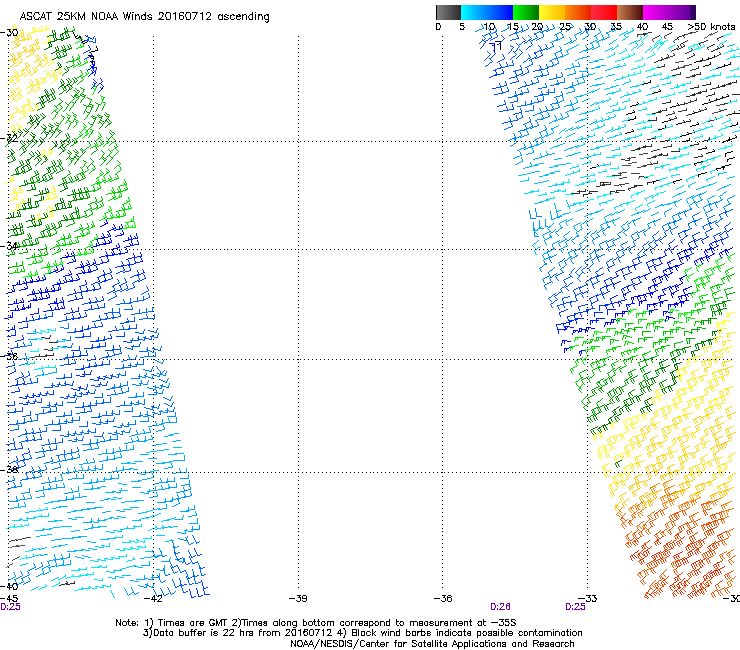Image resolution: width=740 pixels, height=650 pixels.
Task: Click the note 'Times are GMT'
Action: tap(193, 623)
